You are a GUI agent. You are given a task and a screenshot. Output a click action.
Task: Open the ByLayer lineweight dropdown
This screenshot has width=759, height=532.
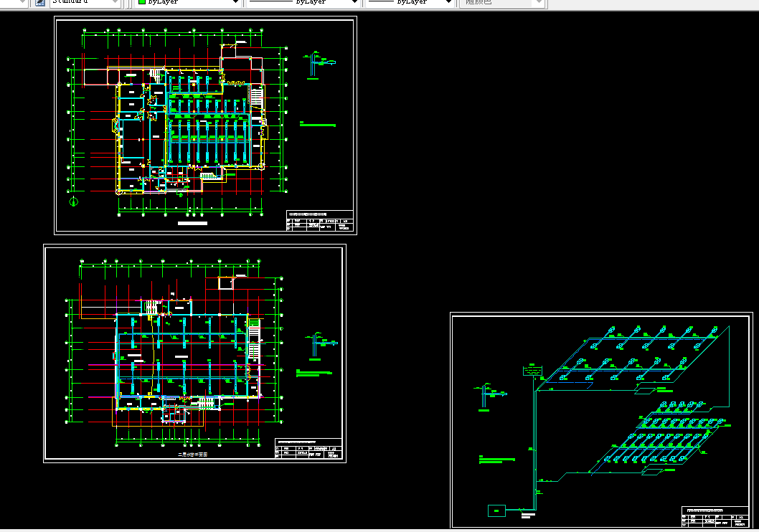pyautogui.click(x=410, y=2)
